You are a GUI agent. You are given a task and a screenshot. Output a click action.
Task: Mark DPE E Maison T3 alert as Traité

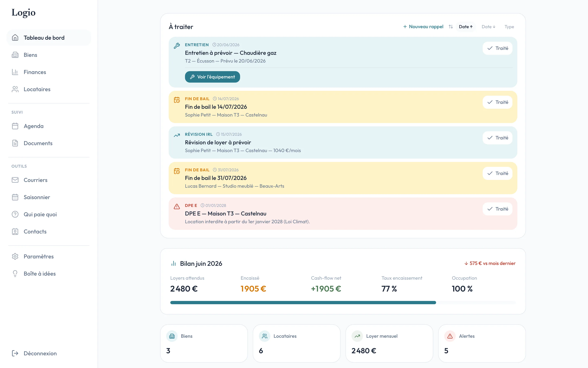click(x=497, y=209)
